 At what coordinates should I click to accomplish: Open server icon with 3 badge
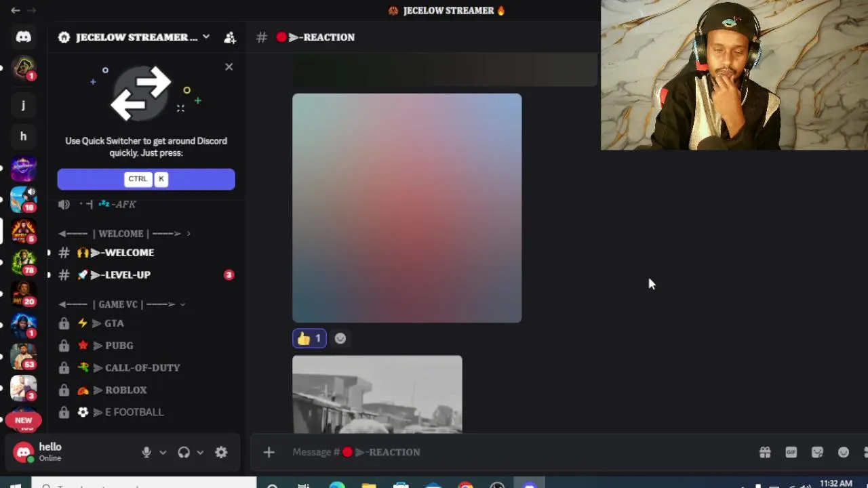pos(24,388)
